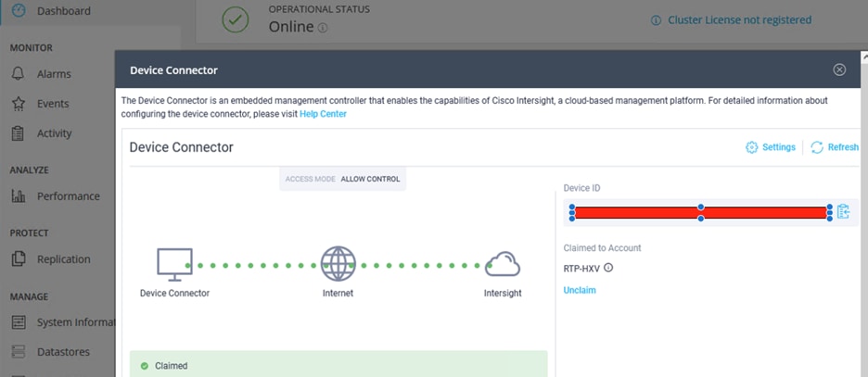Open Alarms in the Monitor section
Screen dimensions: 868x377
(x=54, y=73)
